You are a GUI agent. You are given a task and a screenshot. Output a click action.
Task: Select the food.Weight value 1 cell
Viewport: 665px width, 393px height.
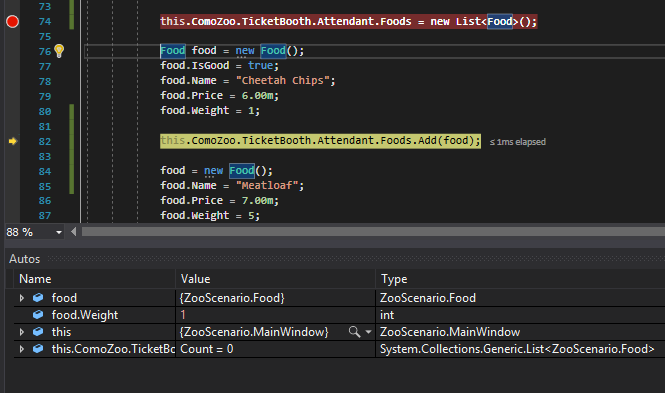(275, 315)
